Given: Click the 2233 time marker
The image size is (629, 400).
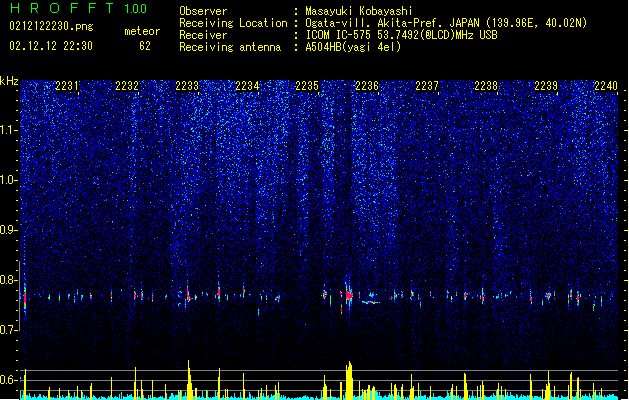Looking at the screenshot, I should click(187, 86).
